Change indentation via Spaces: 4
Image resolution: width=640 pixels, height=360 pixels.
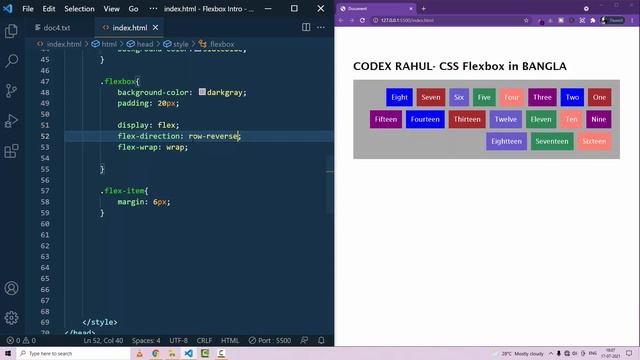pyautogui.click(x=146, y=340)
